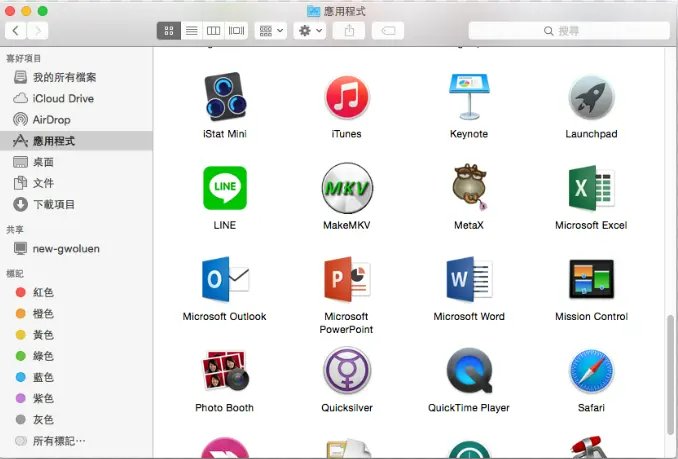Go back with the left arrow

coord(16,31)
